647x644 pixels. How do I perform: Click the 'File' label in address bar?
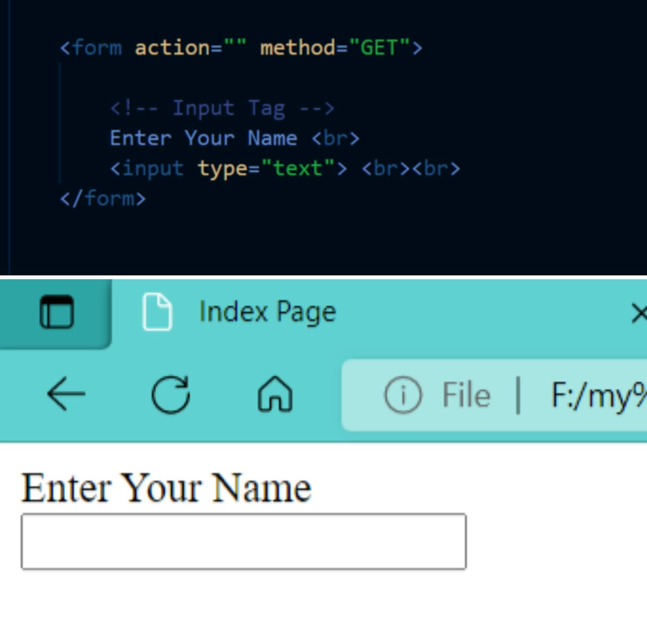click(466, 395)
